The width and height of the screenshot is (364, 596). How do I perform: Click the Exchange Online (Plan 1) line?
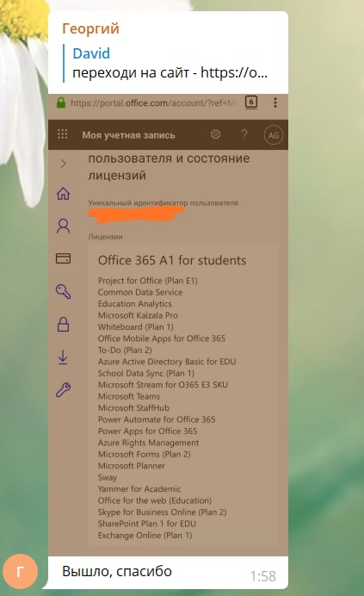145,535
